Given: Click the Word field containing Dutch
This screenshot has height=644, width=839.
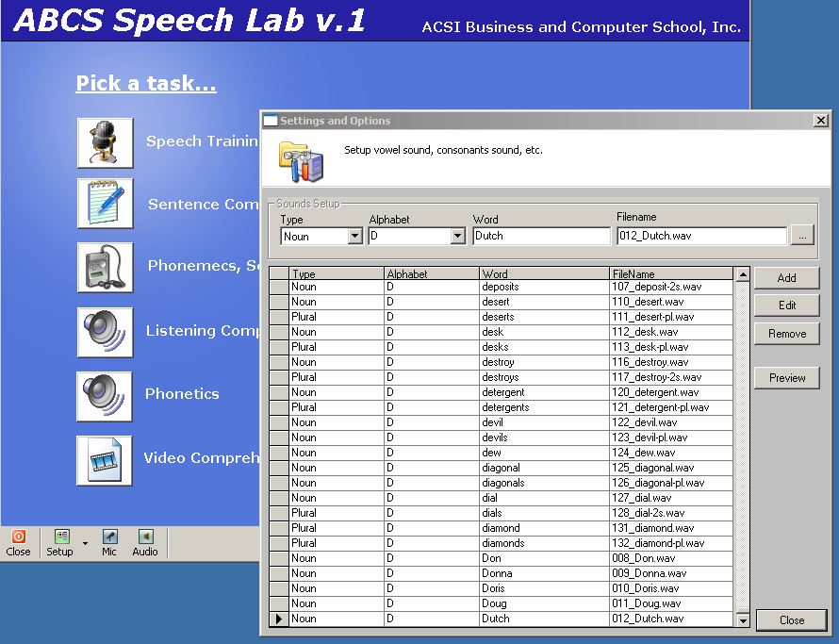Looking at the screenshot, I should (x=541, y=236).
